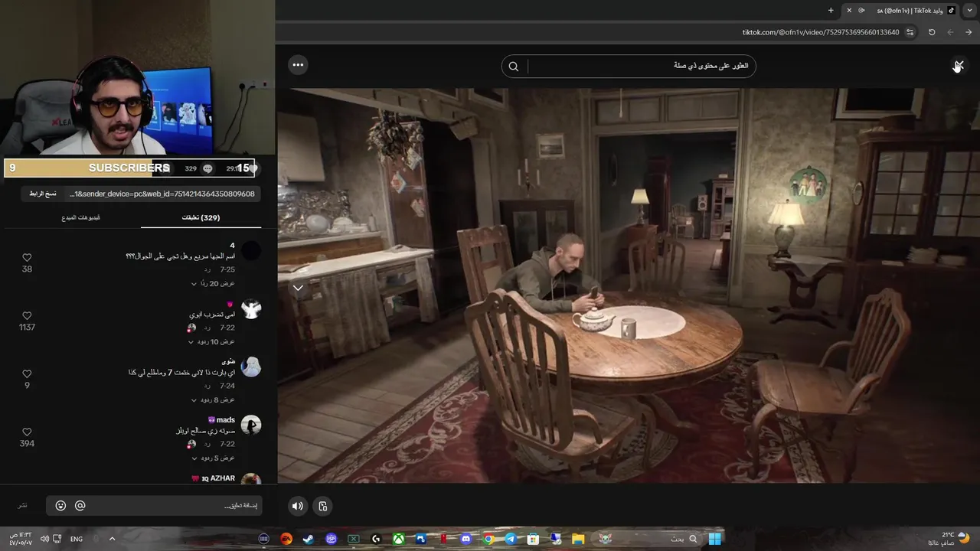Image resolution: width=980 pixels, height=551 pixels.
Task: Open the emoji picker in comment box
Action: click(x=60, y=506)
